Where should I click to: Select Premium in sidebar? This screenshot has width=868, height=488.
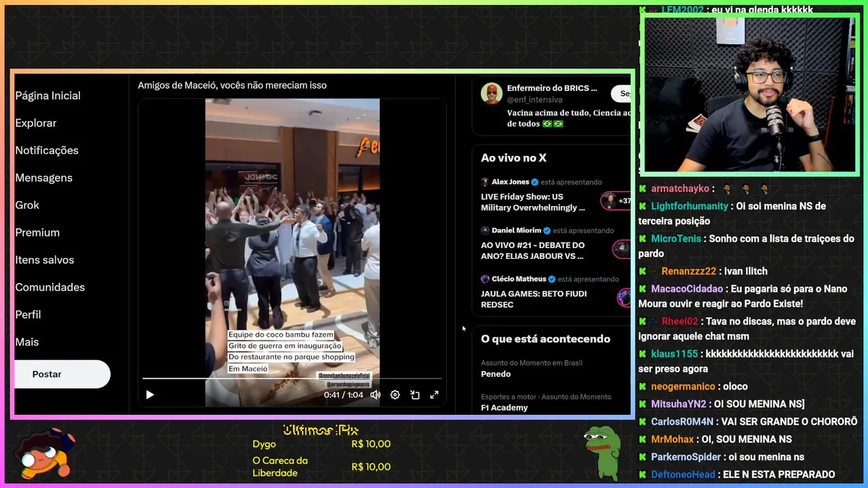pyautogui.click(x=37, y=232)
